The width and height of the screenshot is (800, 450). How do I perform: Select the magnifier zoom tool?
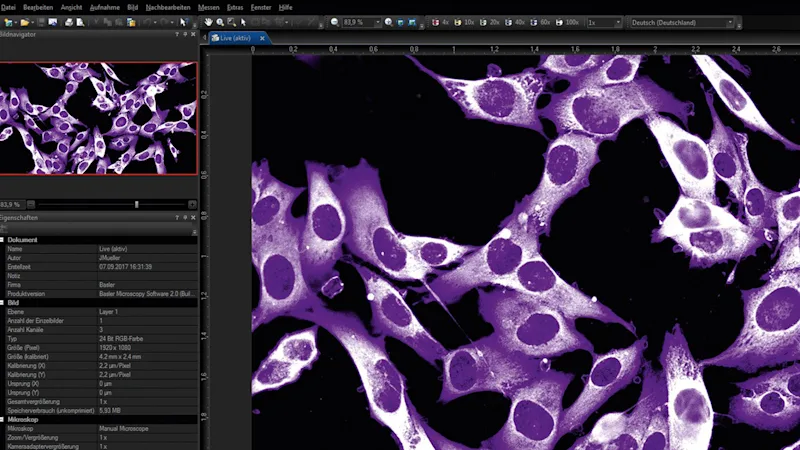tap(220, 22)
